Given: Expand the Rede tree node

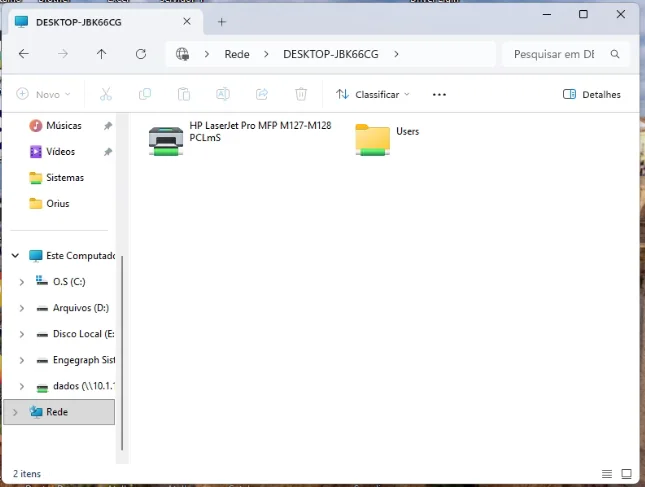Looking at the screenshot, I should point(15,412).
